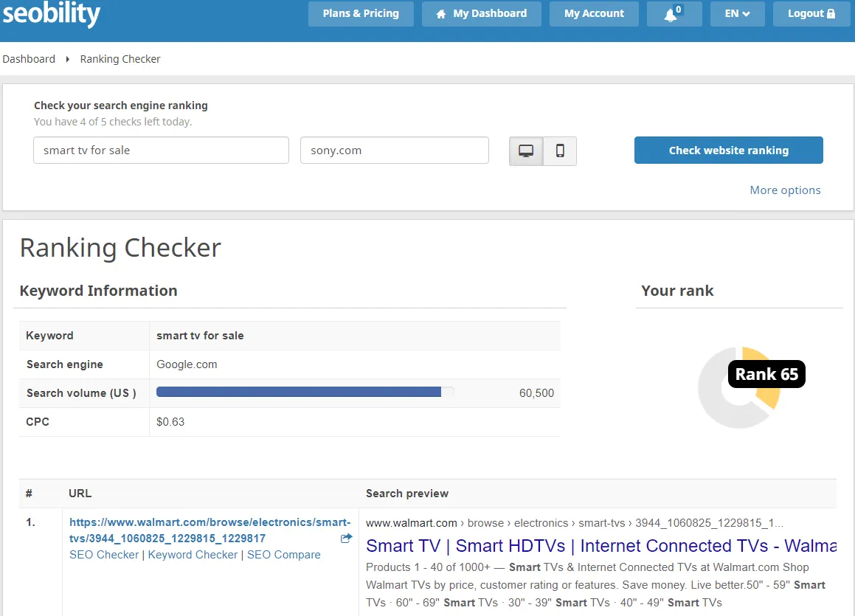This screenshot has width=855, height=616.
Task: Click the search volume bar
Action: [x=305, y=392]
